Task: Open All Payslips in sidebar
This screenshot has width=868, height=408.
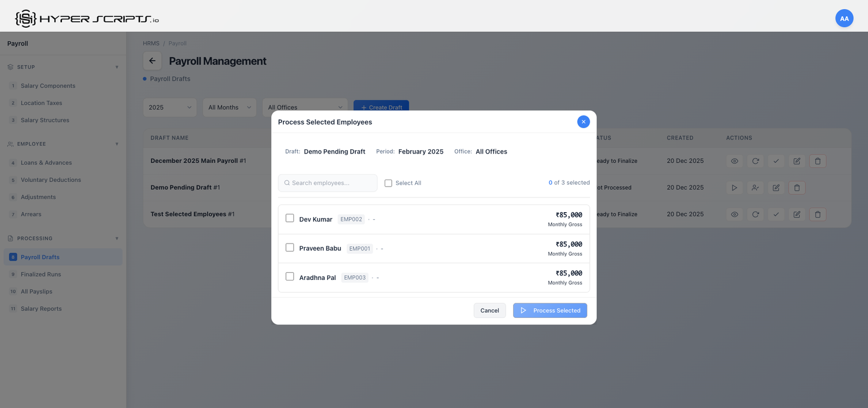Action: click(x=63, y=291)
